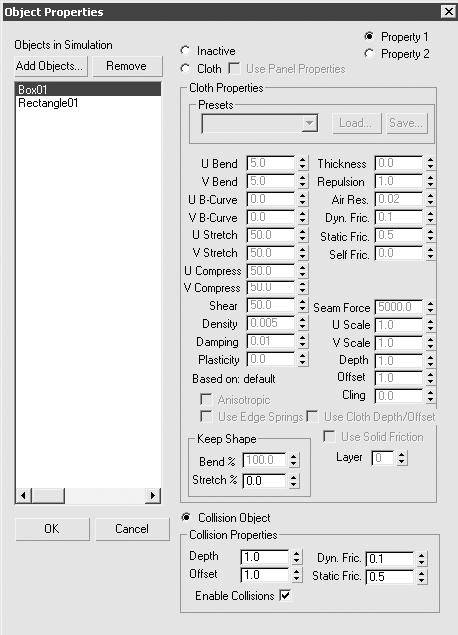Click the collision Depth spinner arrows
Image resolution: width=458 pixels, height=635 pixels.
pos(297,557)
